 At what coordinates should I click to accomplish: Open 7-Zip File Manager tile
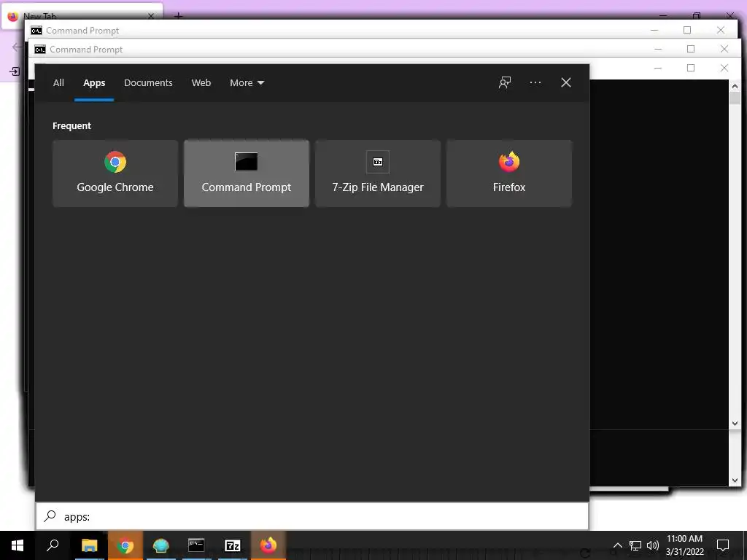tap(378, 174)
